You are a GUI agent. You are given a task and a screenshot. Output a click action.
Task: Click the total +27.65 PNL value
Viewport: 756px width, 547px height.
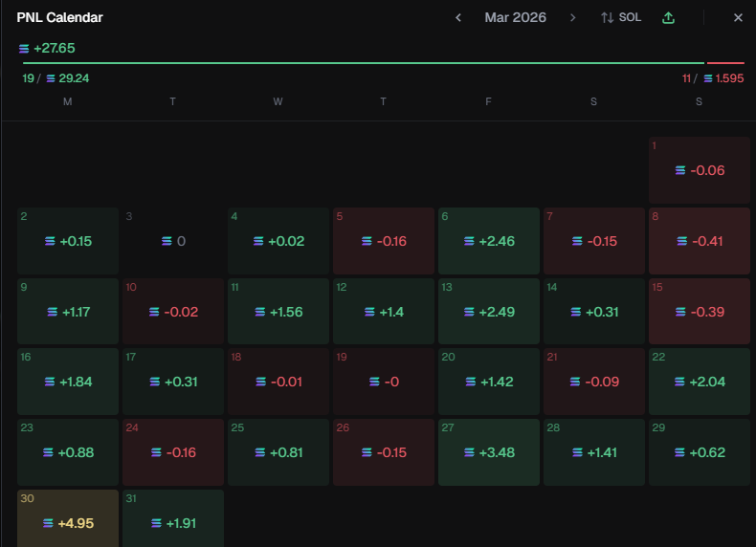[54, 48]
